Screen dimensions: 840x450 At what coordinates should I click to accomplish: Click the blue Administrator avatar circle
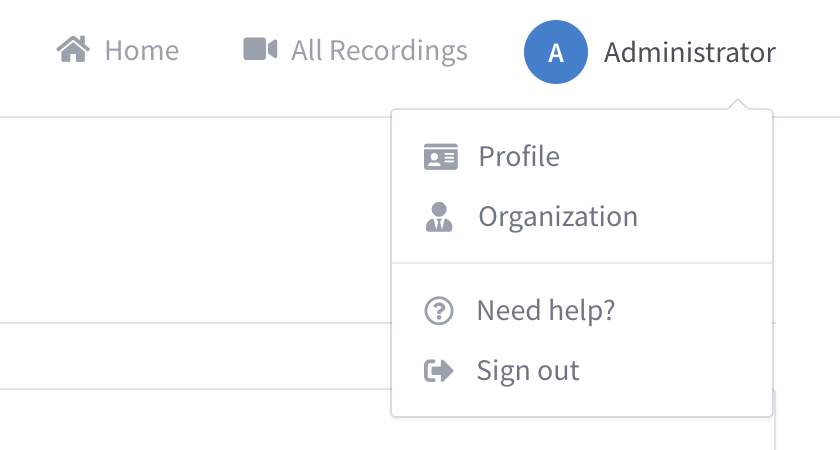pyautogui.click(x=556, y=52)
